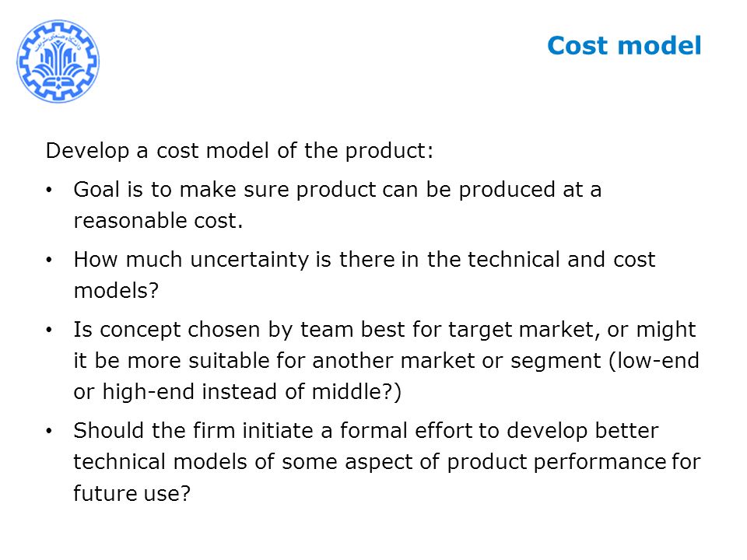
Task: Click 'high-end instead of middle?)' text
Action: (x=252, y=392)
